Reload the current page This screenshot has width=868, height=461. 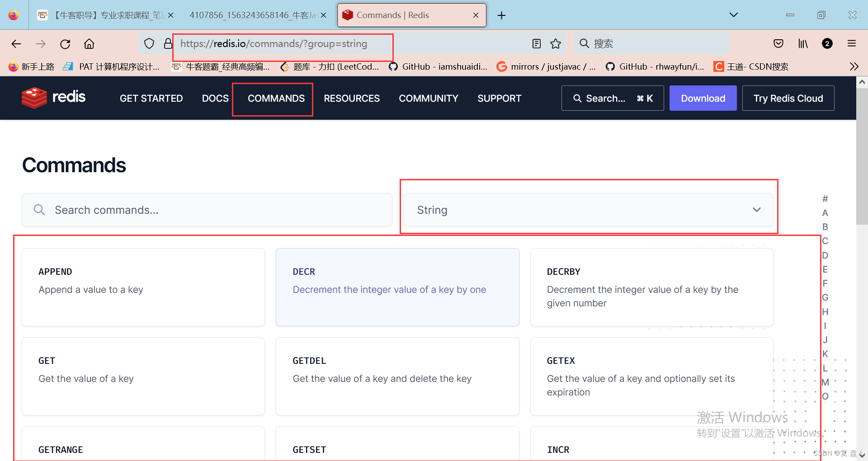65,44
